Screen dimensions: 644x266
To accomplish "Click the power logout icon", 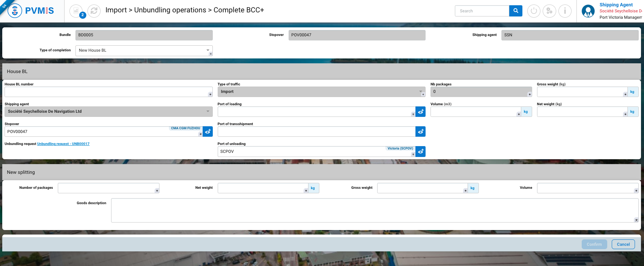I will click(534, 11).
